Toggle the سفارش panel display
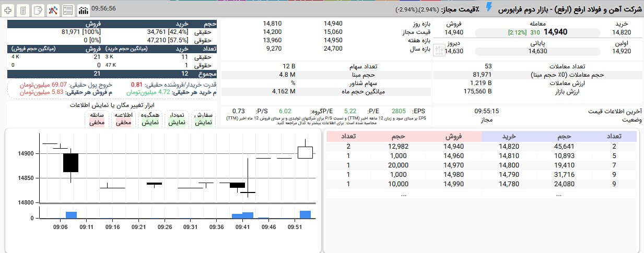 point(203,119)
